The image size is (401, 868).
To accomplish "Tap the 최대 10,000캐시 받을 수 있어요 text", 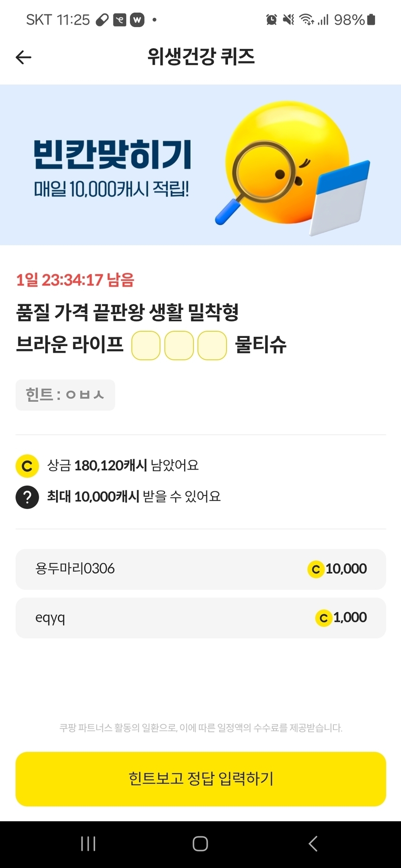I will 134,496.
